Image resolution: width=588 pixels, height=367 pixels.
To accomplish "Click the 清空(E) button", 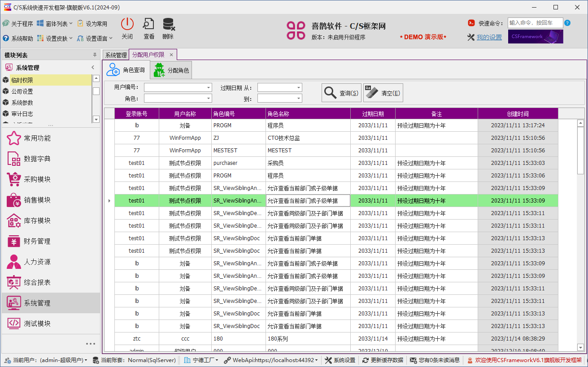I will tap(383, 93).
